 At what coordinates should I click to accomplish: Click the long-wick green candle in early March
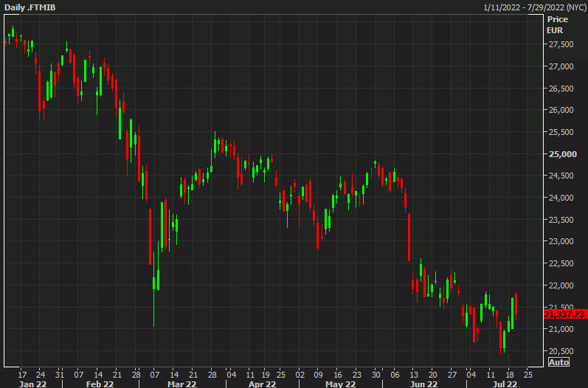[155, 284]
